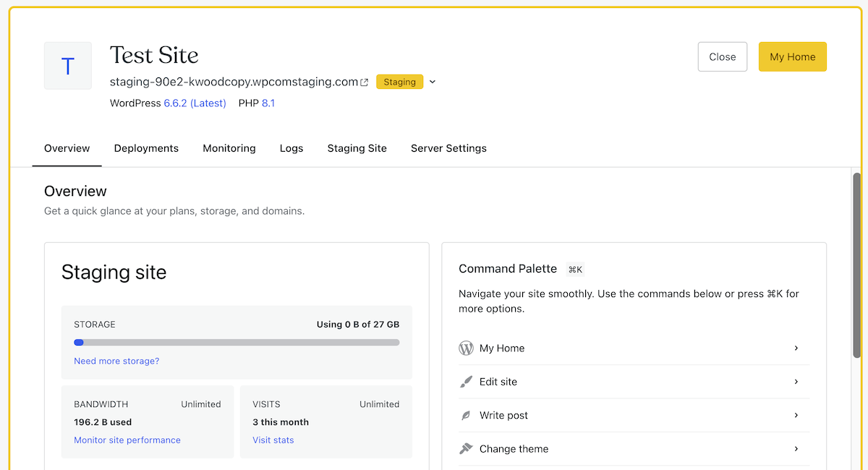
Task: Click the yellow My Home button
Action: click(x=793, y=56)
